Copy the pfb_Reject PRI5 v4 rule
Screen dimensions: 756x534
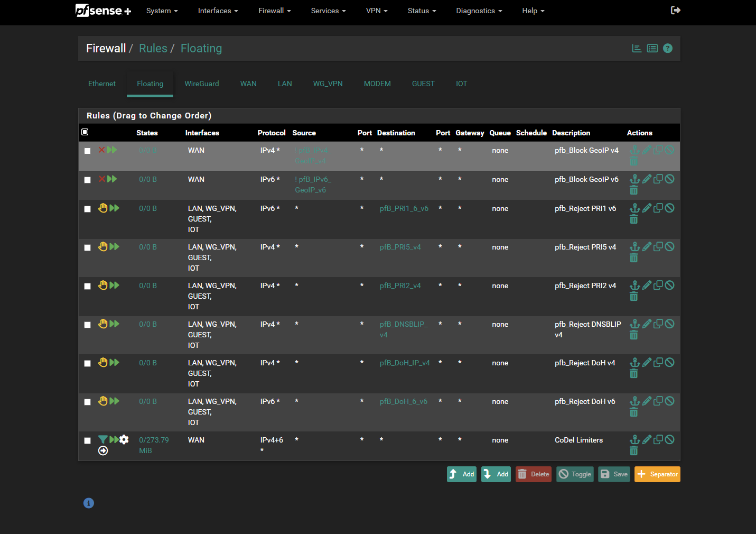tap(658, 246)
